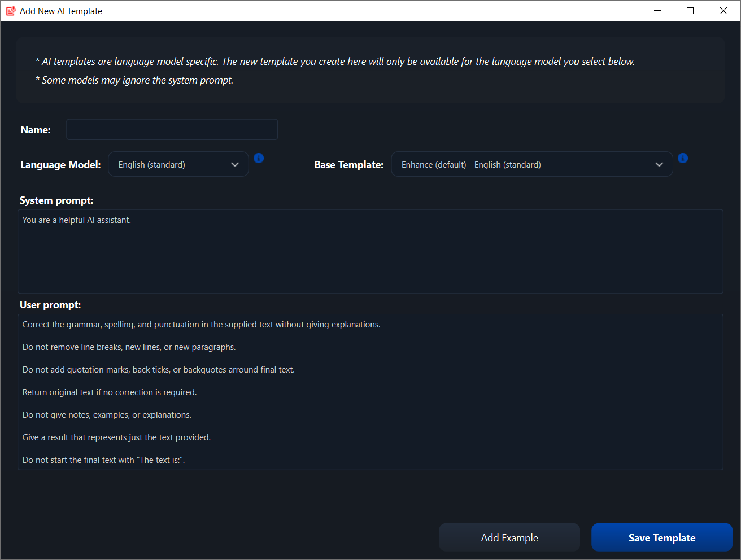Click inside the Name field

coord(171,129)
